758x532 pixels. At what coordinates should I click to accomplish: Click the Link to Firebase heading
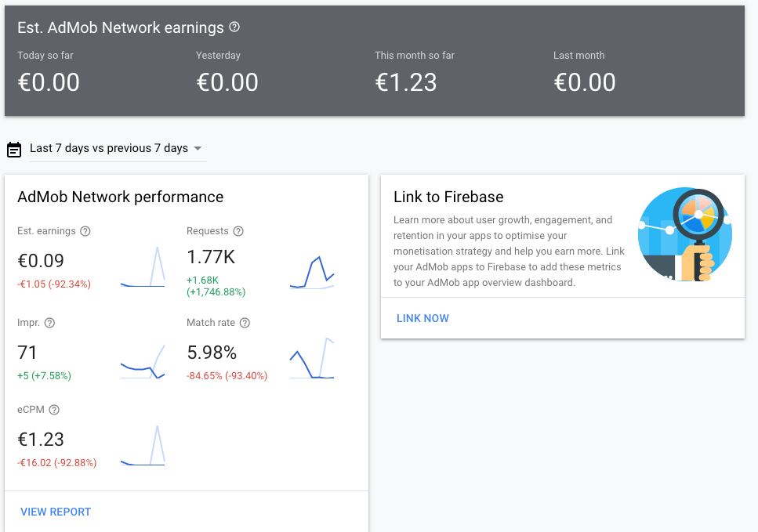[448, 197]
